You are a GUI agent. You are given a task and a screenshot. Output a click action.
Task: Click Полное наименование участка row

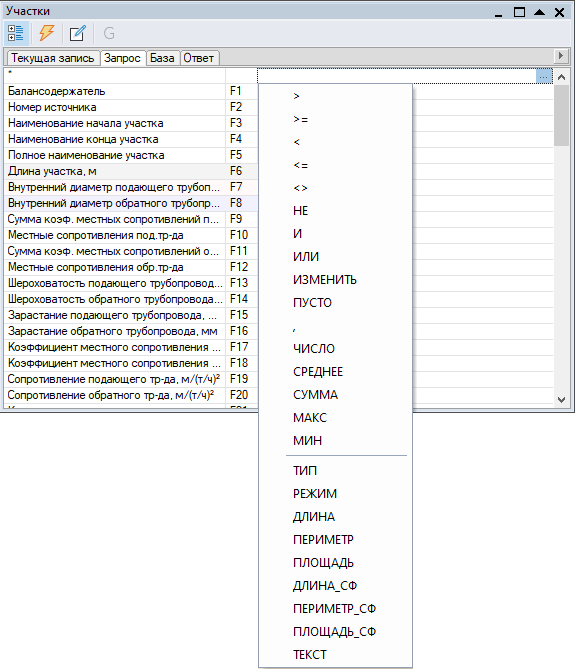115,155
